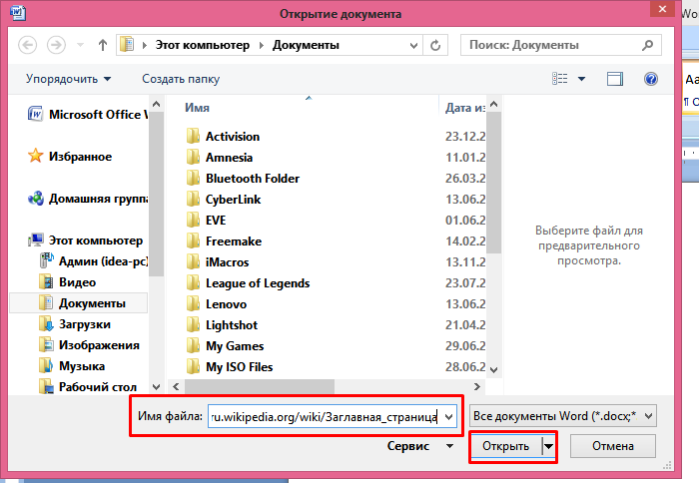699x483 pixels.
Task: Cancel the dialog with Отмена
Action: pyautogui.click(x=613, y=446)
